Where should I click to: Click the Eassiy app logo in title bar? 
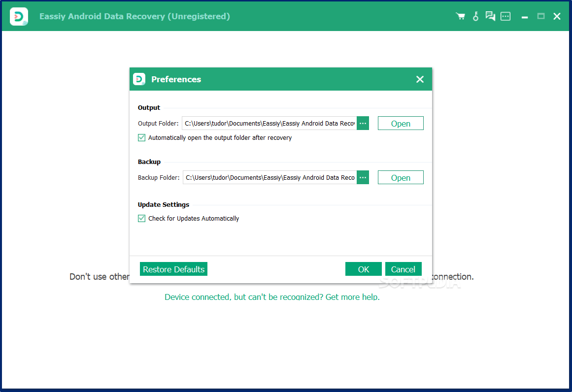coord(19,16)
